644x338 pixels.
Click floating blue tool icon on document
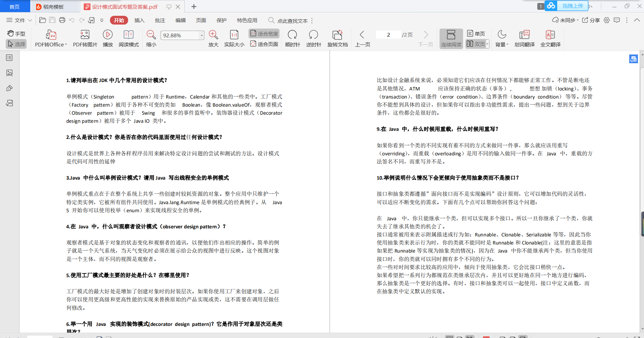point(634,59)
